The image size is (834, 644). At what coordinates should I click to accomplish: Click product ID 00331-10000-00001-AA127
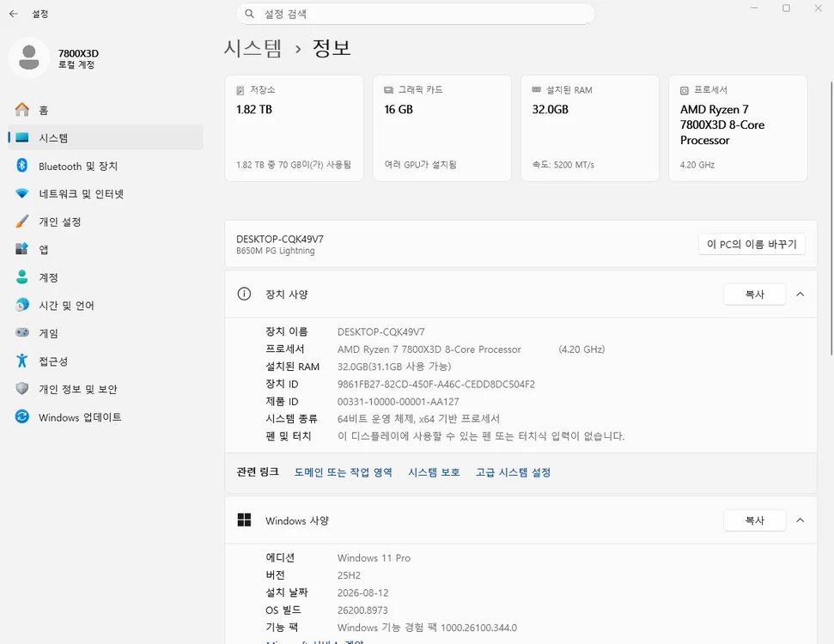(x=398, y=402)
